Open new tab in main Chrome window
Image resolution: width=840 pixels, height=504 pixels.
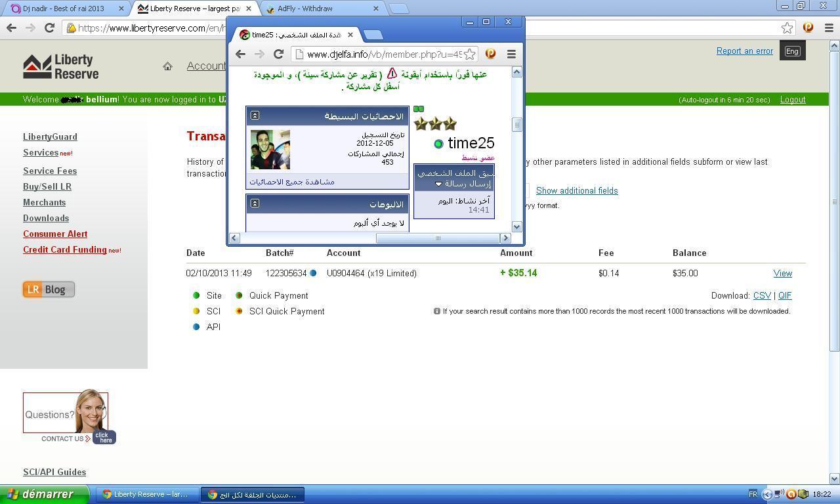pos(399,9)
